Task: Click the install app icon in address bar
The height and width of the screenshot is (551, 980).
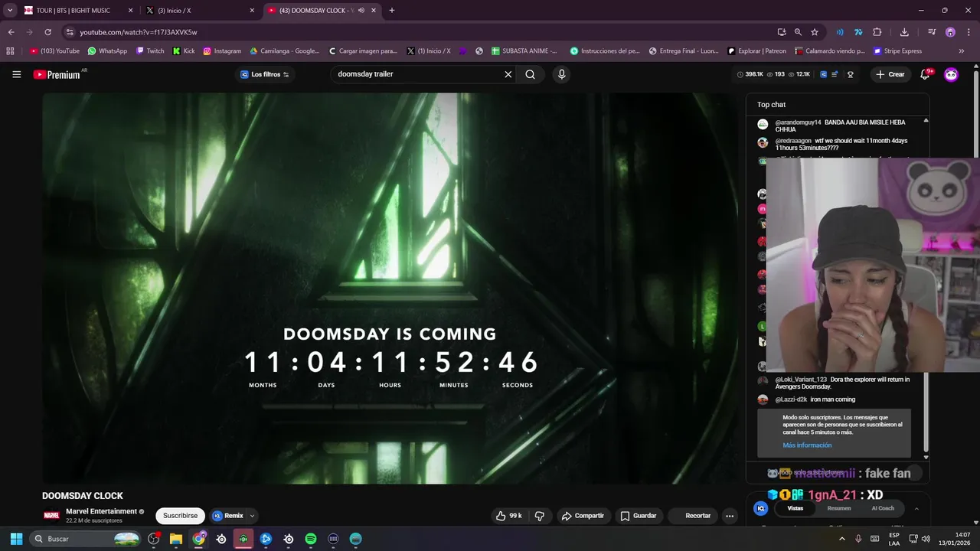Action: pyautogui.click(x=781, y=32)
